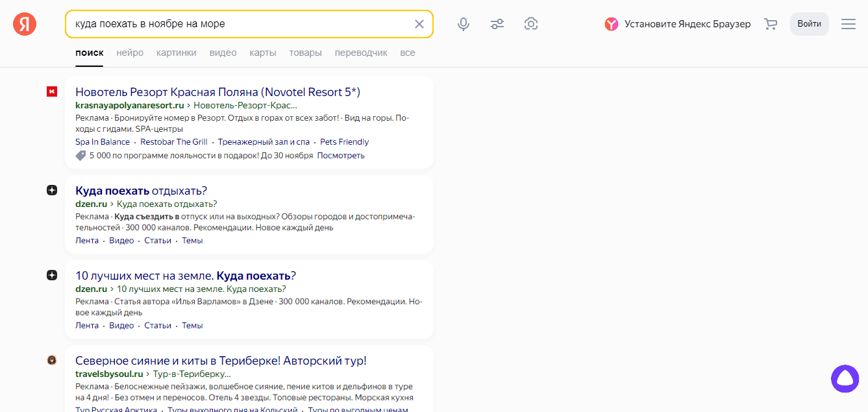Switch to the 'переводчик' tab
The height and width of the screenshot is (412, 868).
[x=361, y=53]
